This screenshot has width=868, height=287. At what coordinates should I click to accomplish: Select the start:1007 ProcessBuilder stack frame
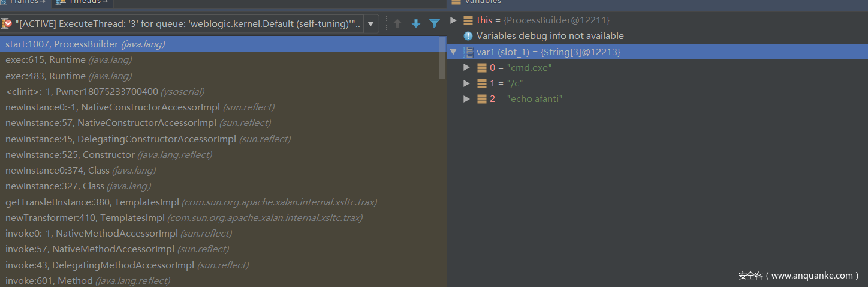(85, 44)
